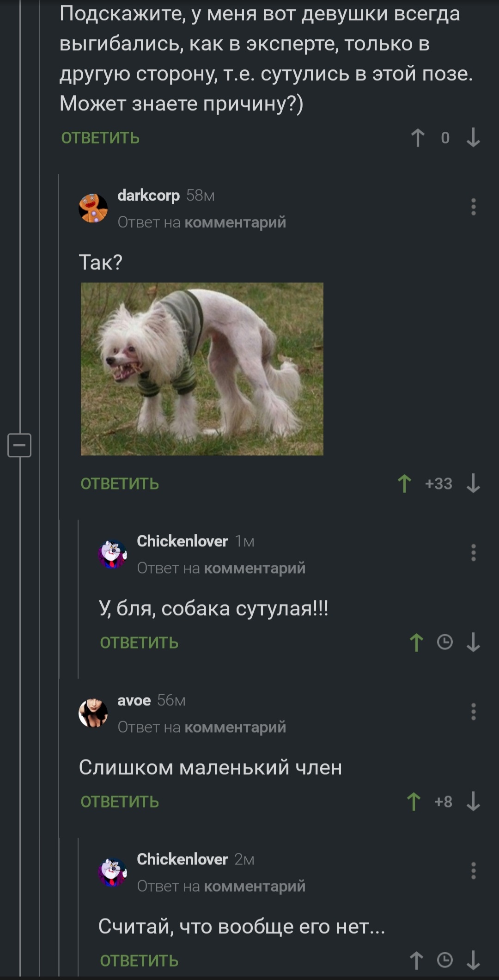Viewport: 499px width, 980px height.
Task: Collapse the comment thread with minus box
Action: 19,445
